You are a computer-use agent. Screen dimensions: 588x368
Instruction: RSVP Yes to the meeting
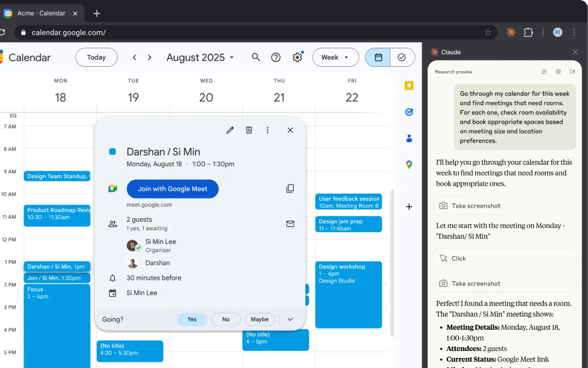[192, 319]
